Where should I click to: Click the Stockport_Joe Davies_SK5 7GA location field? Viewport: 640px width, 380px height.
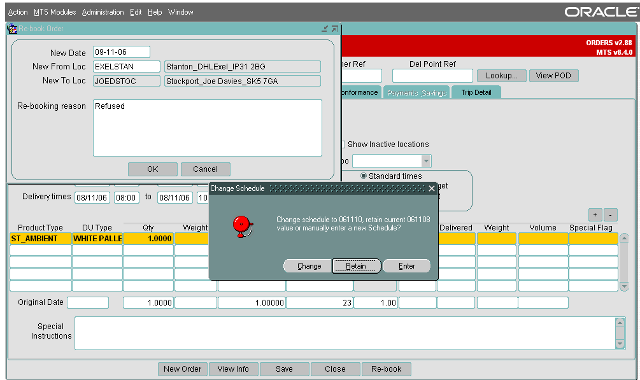pyautogui.click(x=242, y=81)
